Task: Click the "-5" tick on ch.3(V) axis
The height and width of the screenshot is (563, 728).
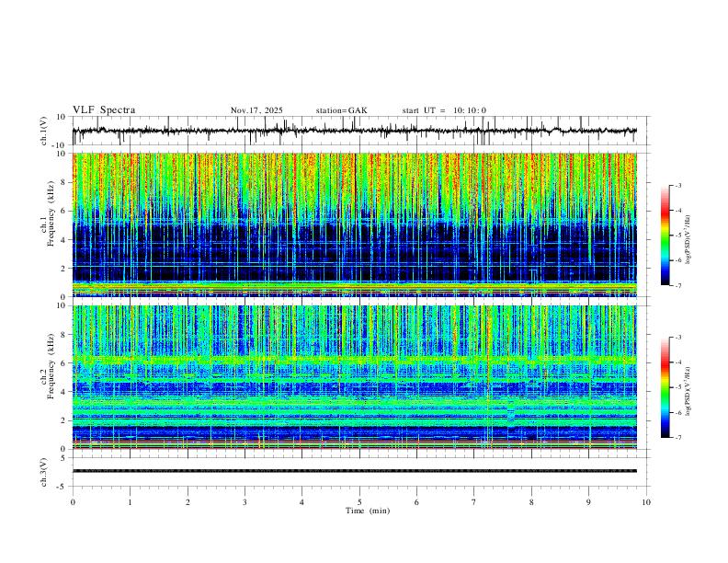Action: (x=63, y=487)
